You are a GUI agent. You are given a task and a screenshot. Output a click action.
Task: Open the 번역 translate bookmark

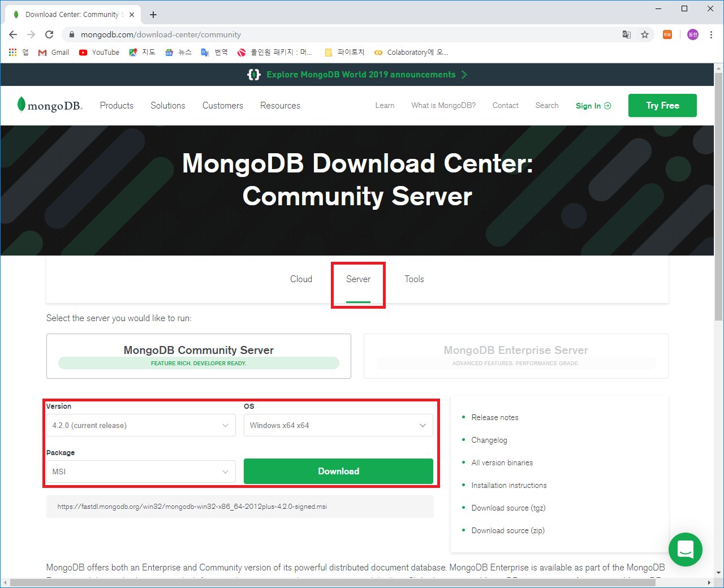click(x=214, y=52)
